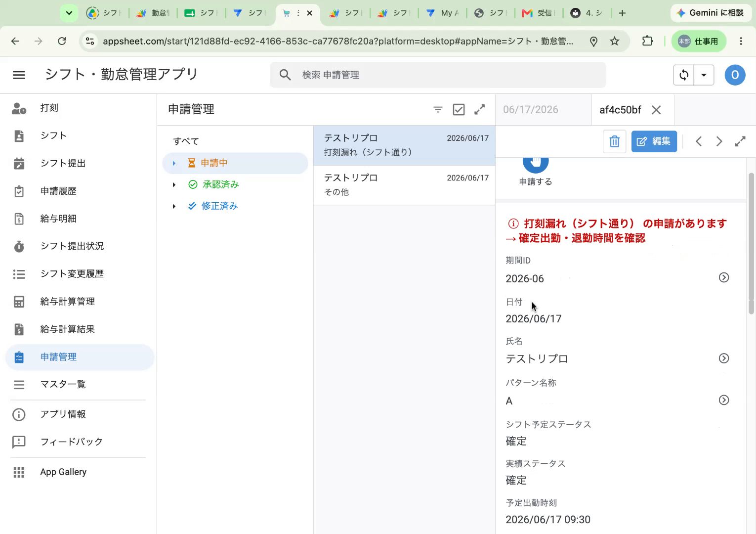
Task: Switch to the 06/17/2026 tab
Action: (x=531, y=110)
